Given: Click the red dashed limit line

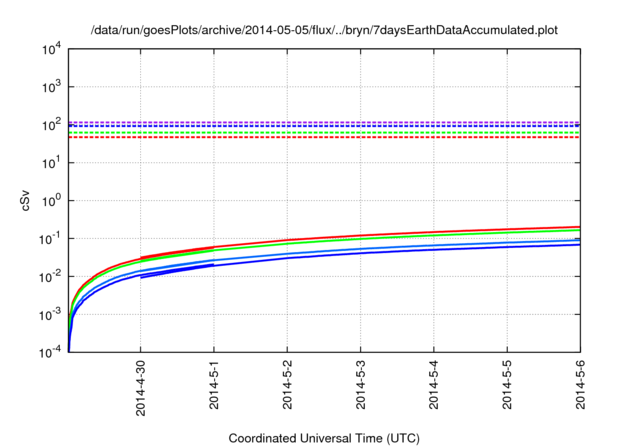Looking at the screenshot, I should pos(324,137).
